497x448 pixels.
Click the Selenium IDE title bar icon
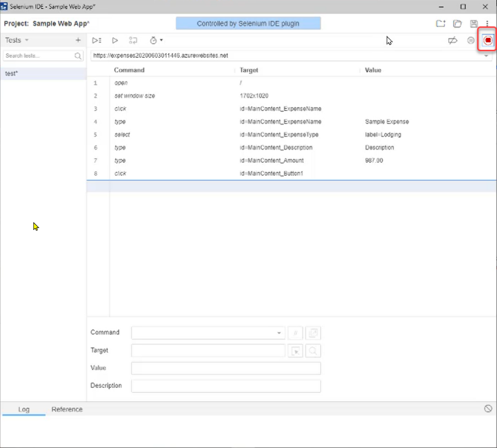[x=4, y=7]
